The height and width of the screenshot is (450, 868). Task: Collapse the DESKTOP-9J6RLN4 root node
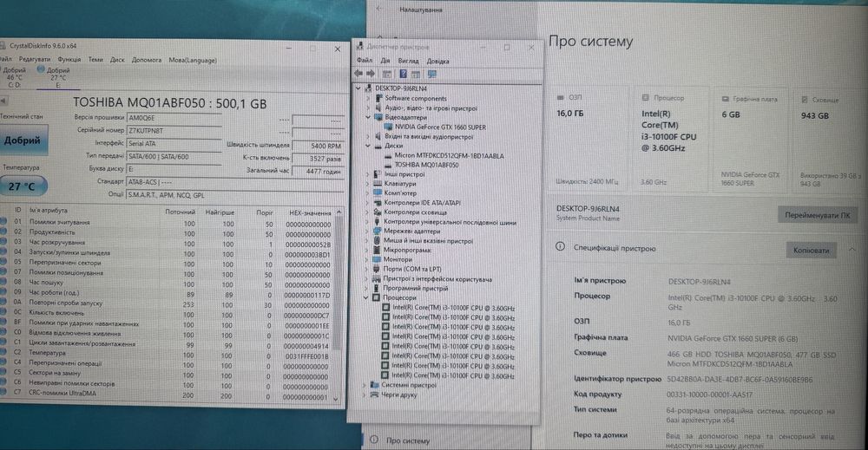pos(358,88)
